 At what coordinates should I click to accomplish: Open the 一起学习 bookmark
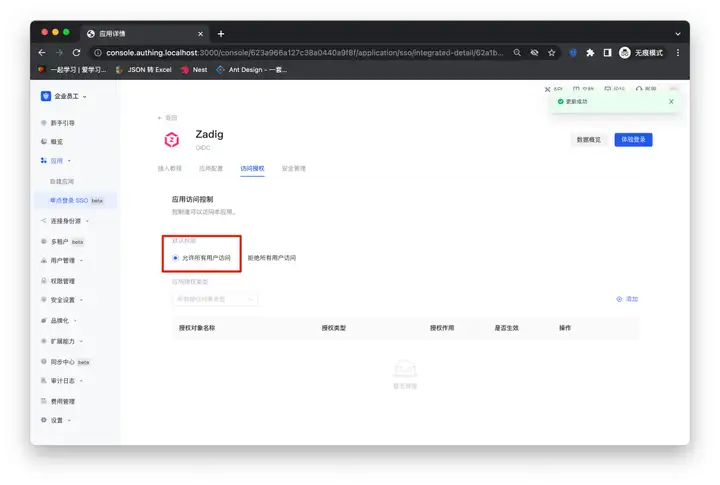pyautogui.click(x=72, y=70)
